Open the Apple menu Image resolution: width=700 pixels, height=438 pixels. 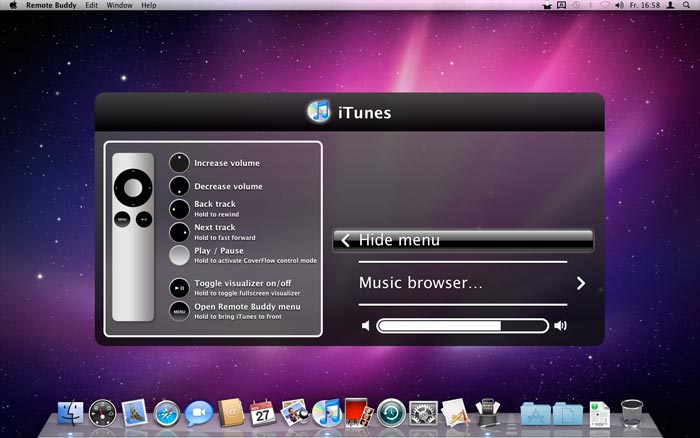pos(13,5)
